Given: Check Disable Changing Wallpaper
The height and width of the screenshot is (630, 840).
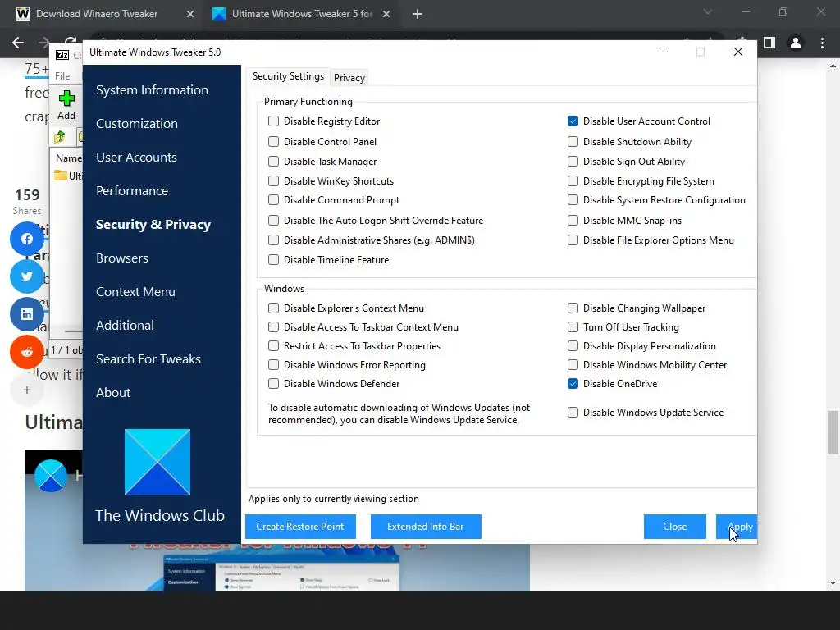Looking at the screenshot, I should click(573, 308).
